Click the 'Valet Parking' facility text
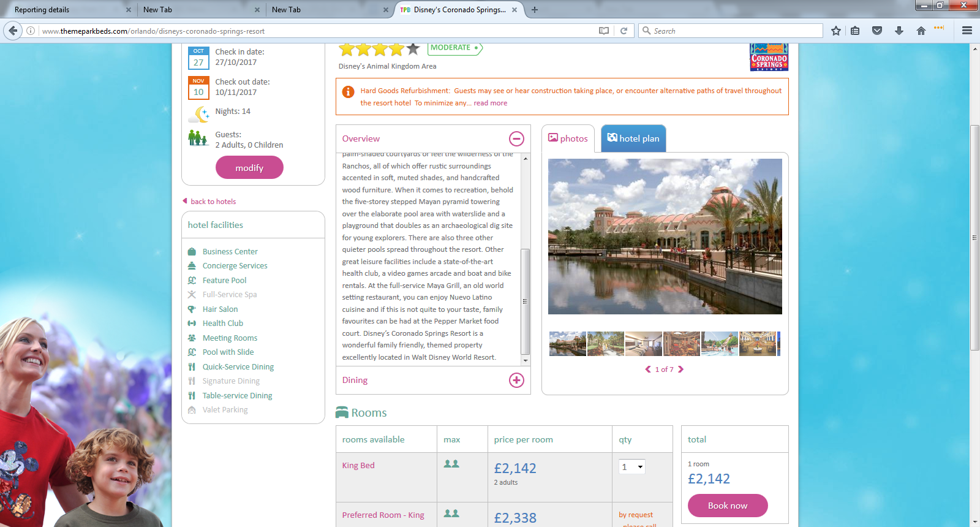The width and height of the screenshot is (980, 527). pyautogui.click(x=225, y=410)
